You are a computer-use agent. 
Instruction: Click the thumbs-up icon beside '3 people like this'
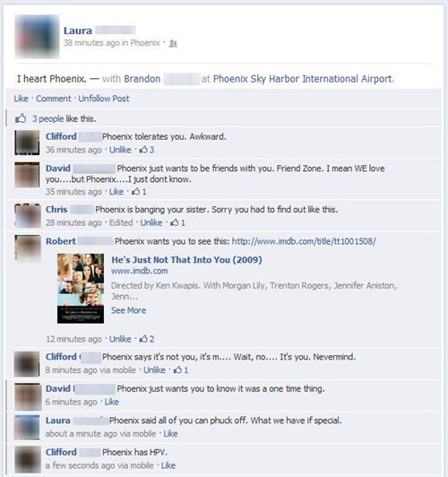pyautogui.click(x=21, y=118)
